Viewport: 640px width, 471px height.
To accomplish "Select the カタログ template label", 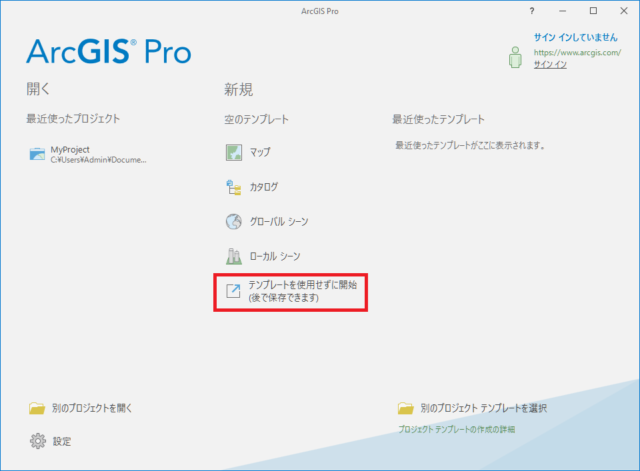I will (x=264, y=187).
